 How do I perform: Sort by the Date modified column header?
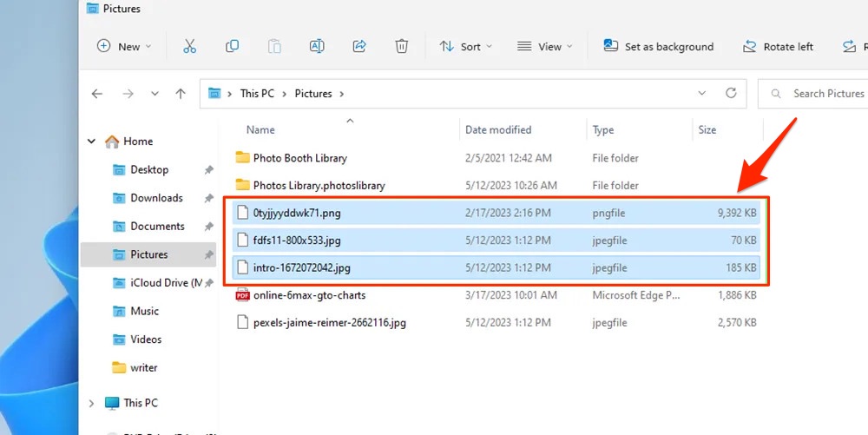click(498, 130)
